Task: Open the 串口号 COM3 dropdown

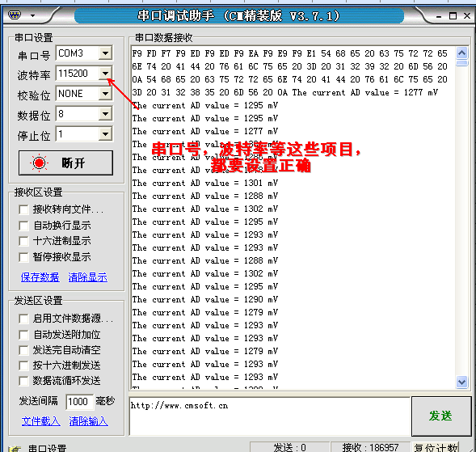Action: pos(105,53)
